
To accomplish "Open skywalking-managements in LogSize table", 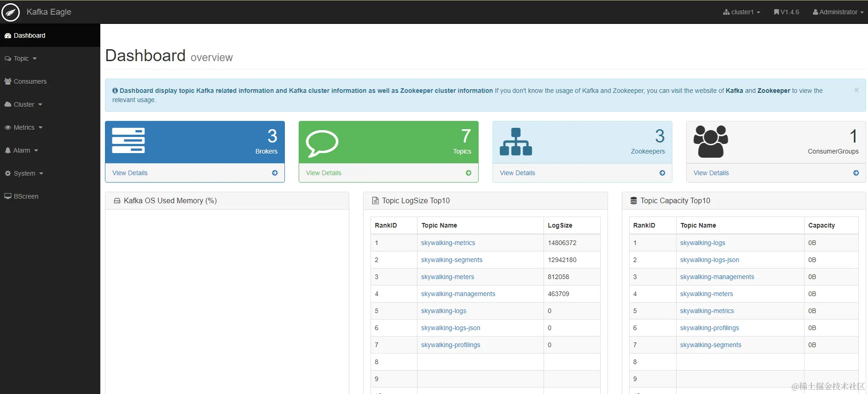I will coord(458,294).
